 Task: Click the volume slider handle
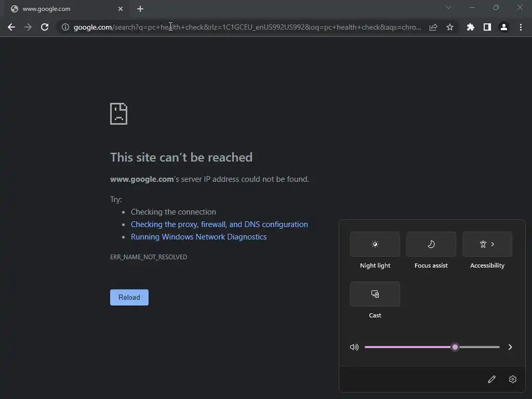455,347
